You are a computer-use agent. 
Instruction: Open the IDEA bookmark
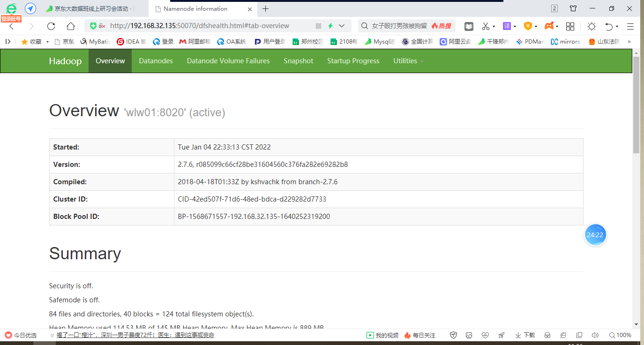[x=132, y=42]
